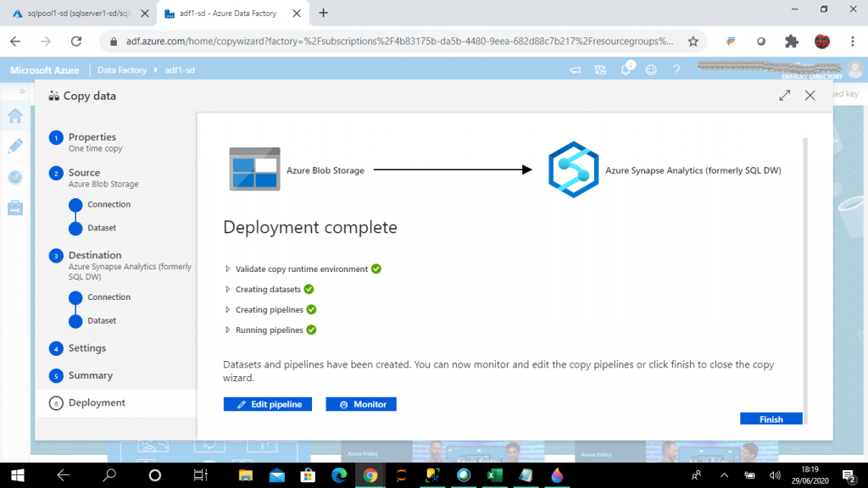The image size is (868, 488).
Task: Expand the left sidebar with double chevron
Action: coord(22,91)
